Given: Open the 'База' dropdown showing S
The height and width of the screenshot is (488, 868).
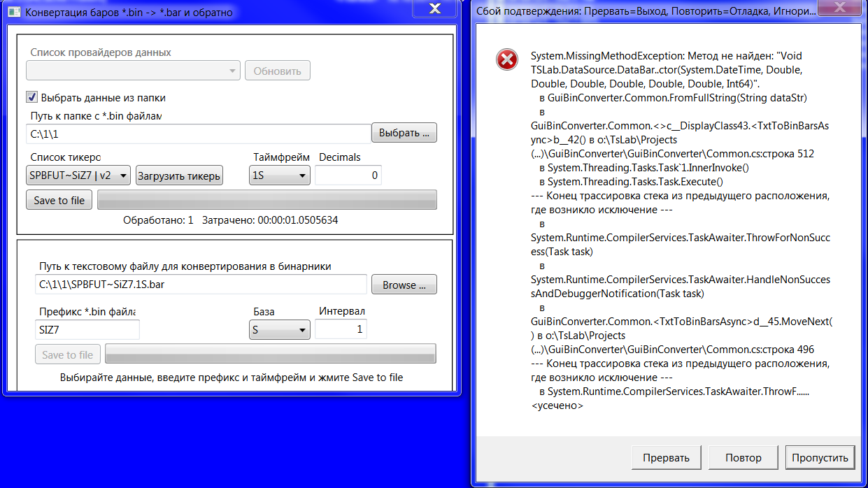Looking at the screenshot, I should click(280, 329).
